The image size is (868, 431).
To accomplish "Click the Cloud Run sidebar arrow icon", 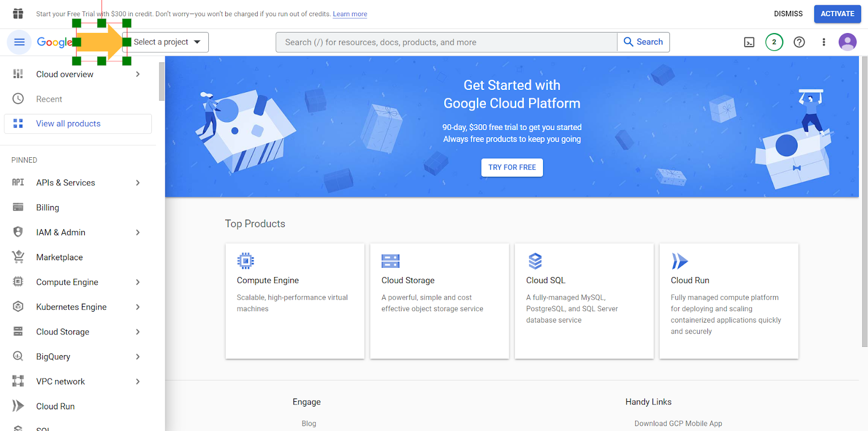I will (18, 406).
